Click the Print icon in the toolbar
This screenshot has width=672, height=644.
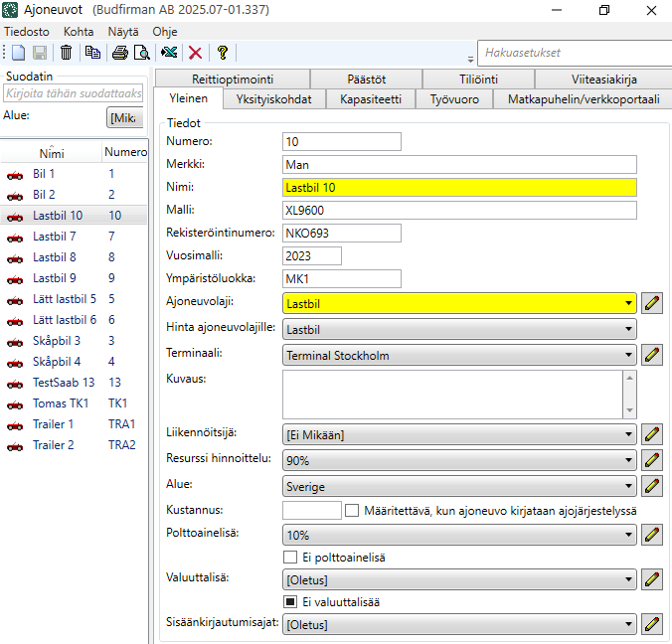[120, 53]
